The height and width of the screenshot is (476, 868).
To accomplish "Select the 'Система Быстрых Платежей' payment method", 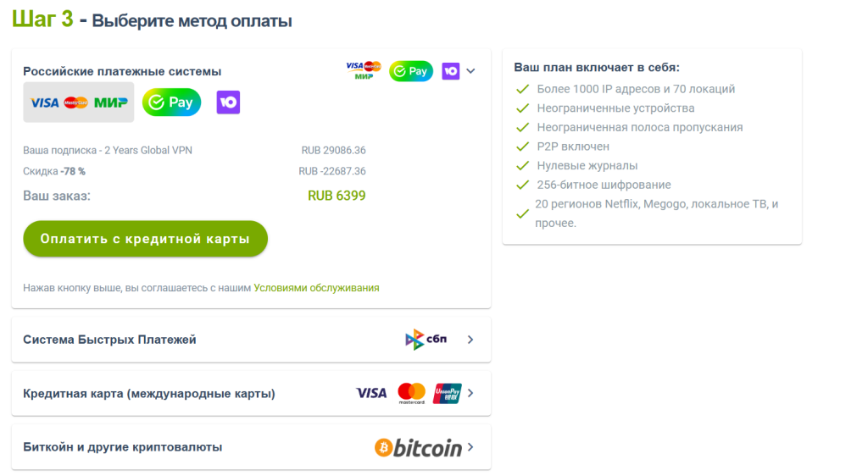I will 109,340.
